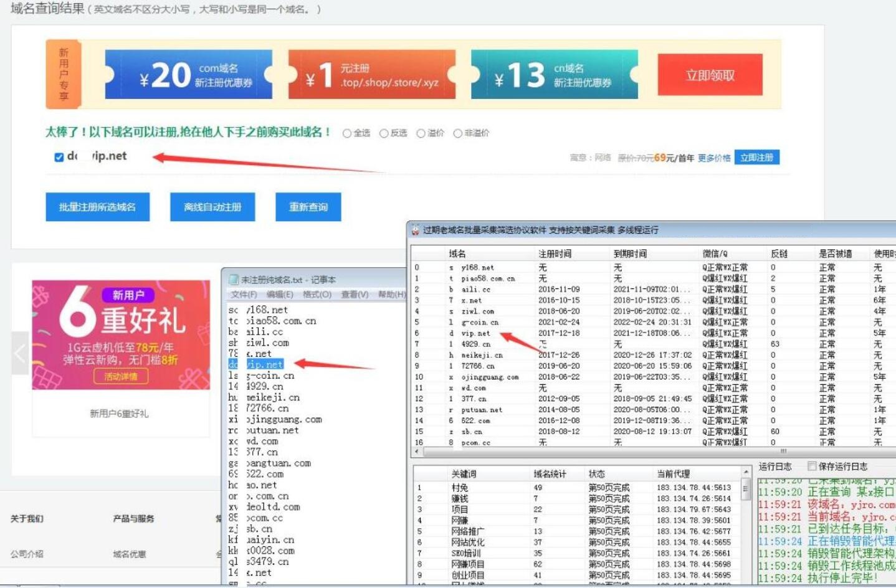This screenshot has width=896, height=588.
Task: Click the carousel previous arrow on promo banner
Action: pos(20,353)
